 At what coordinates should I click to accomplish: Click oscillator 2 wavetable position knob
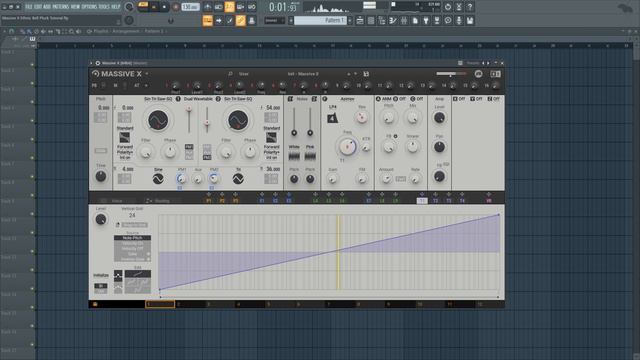tap(238, 120)
